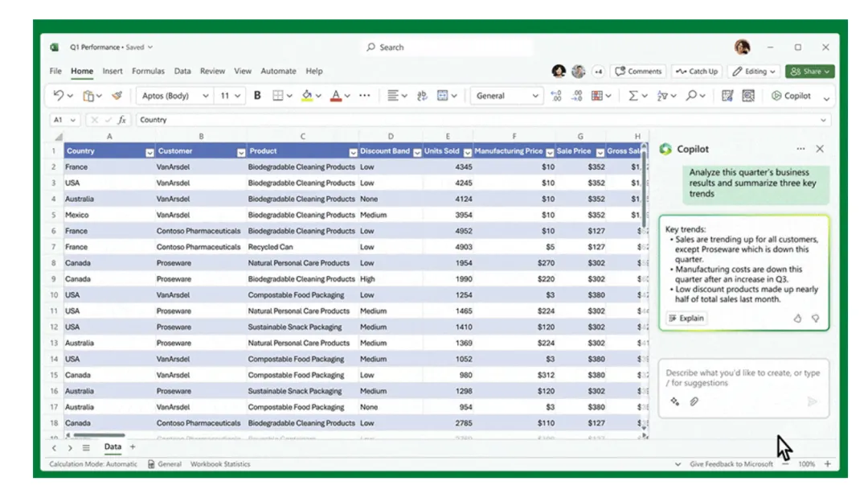
Task: Give a thumbs up to Copilot's summary
Action: point(798,318)
